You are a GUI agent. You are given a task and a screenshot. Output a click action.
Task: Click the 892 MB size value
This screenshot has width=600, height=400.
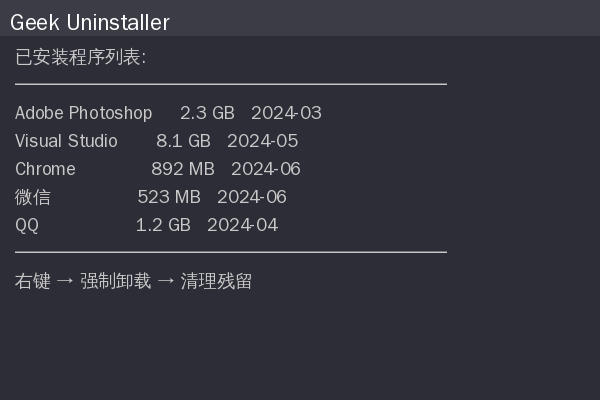(183, 169)
